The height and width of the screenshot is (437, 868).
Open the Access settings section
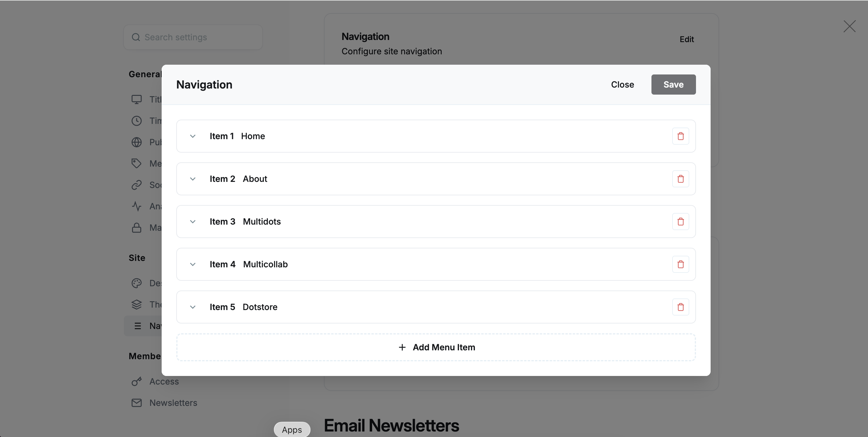click(164, 381)
